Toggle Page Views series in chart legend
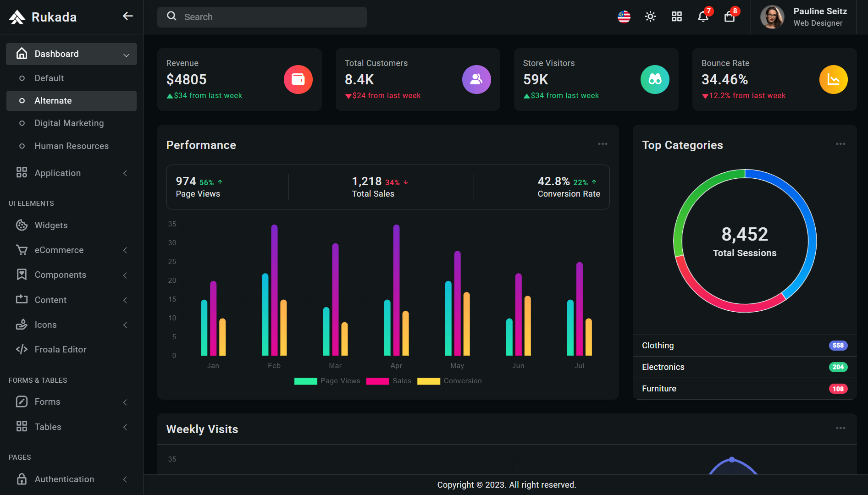The width and height of the screenshot is (868, 495). (x=327, y=381)
